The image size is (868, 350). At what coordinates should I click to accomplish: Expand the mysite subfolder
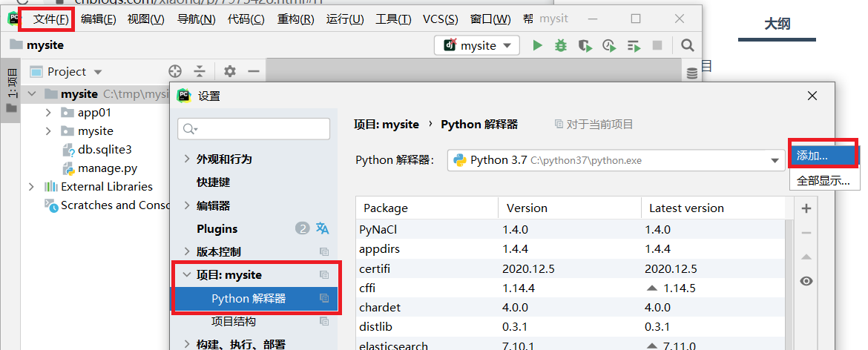[x=48, y=131]
